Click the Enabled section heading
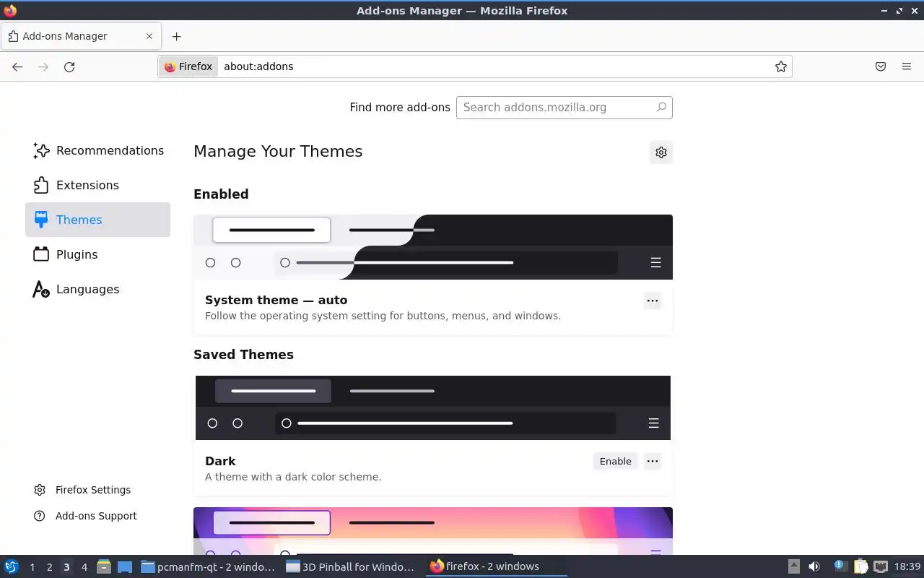924x578 pixels. (x=221, y=194)
